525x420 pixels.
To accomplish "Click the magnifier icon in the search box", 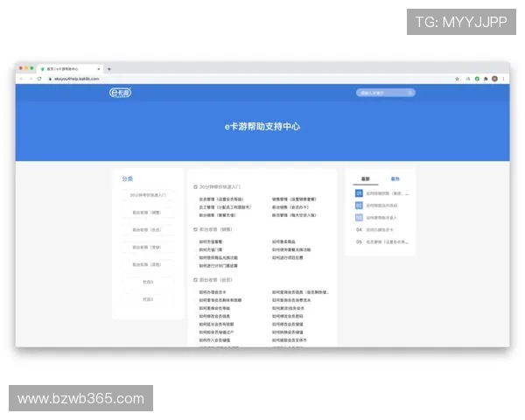I will coord(409,93).
